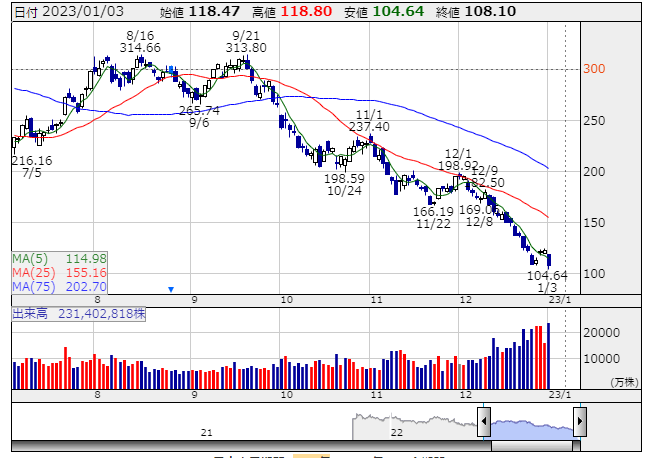Click the 11/1 peak label 237.40
This screenshot has width=648, height=458.
(x=369, y=127)
